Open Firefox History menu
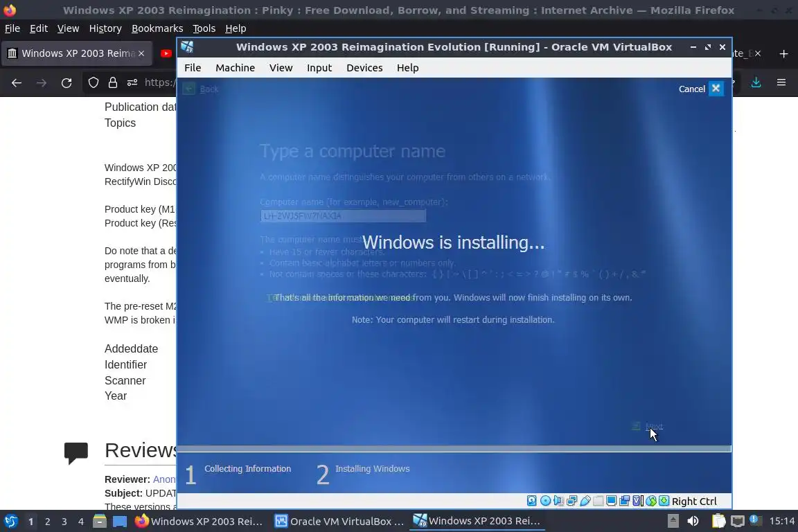The width and height of the screenshot is (798, 532). 105,28
